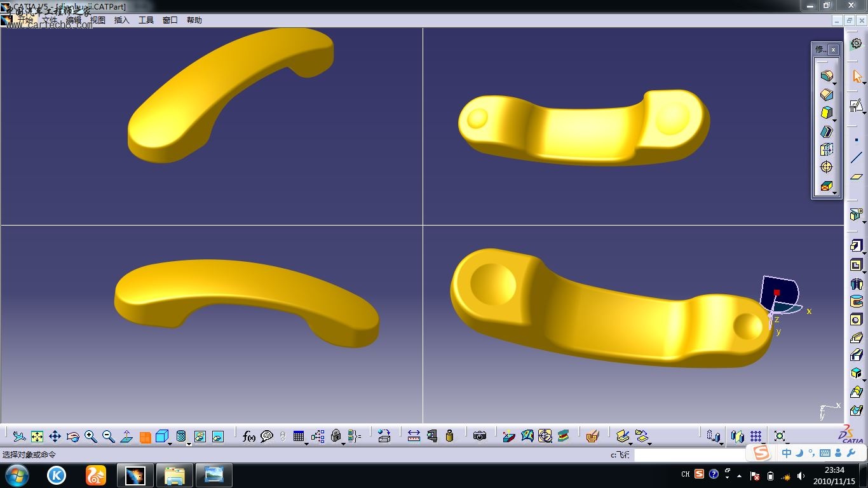This screenshot has width=868, height=488.
Task: Open the Formula f(x) tool
Action: 249,437
